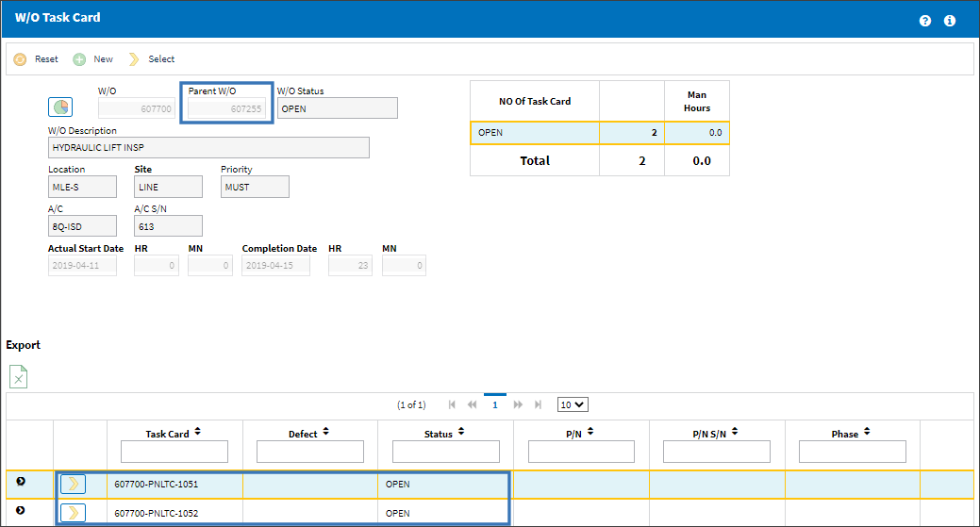Sort by P/N column
This screenshot has height=527, width=980.
(590, 432)
